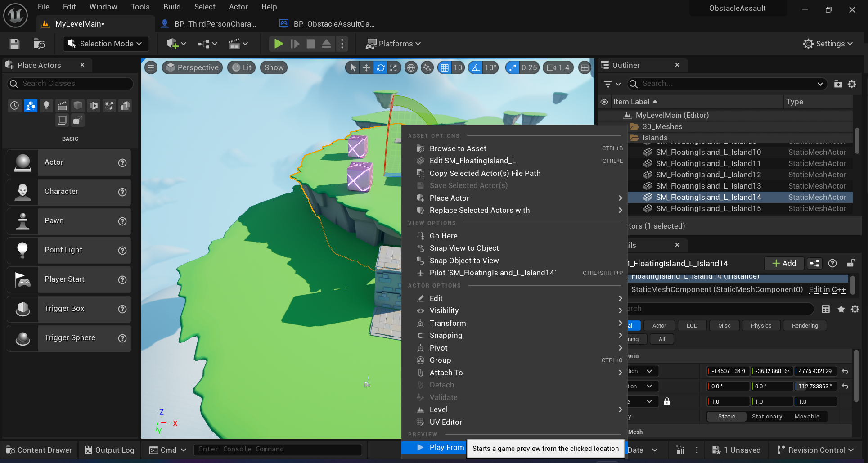
Task: Open the Perspective view mode menu
Action: [192, 67]
